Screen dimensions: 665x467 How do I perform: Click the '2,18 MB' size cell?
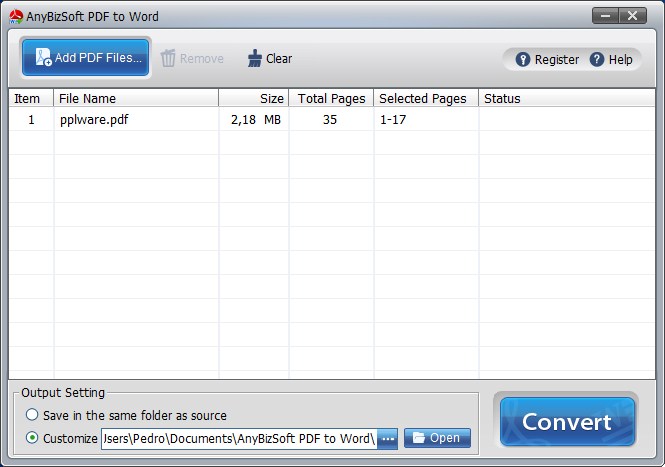[x=256, y=120]
